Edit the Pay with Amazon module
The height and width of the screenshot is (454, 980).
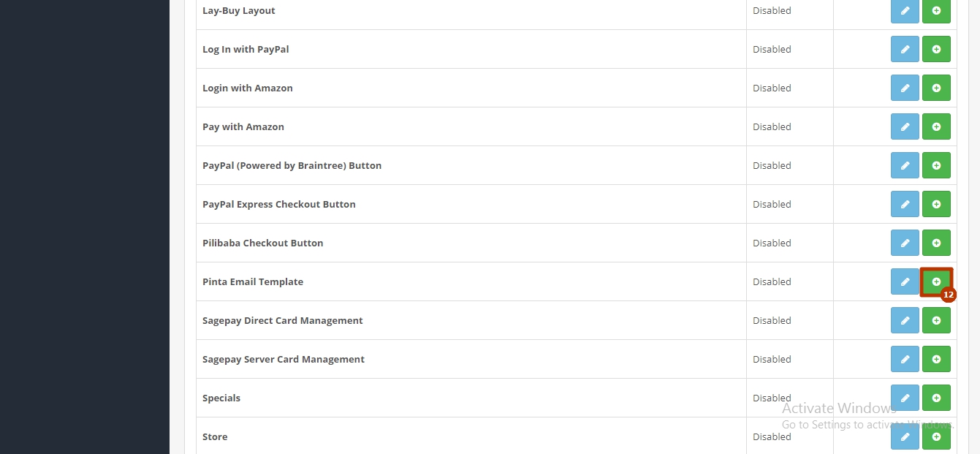(905, 126)
